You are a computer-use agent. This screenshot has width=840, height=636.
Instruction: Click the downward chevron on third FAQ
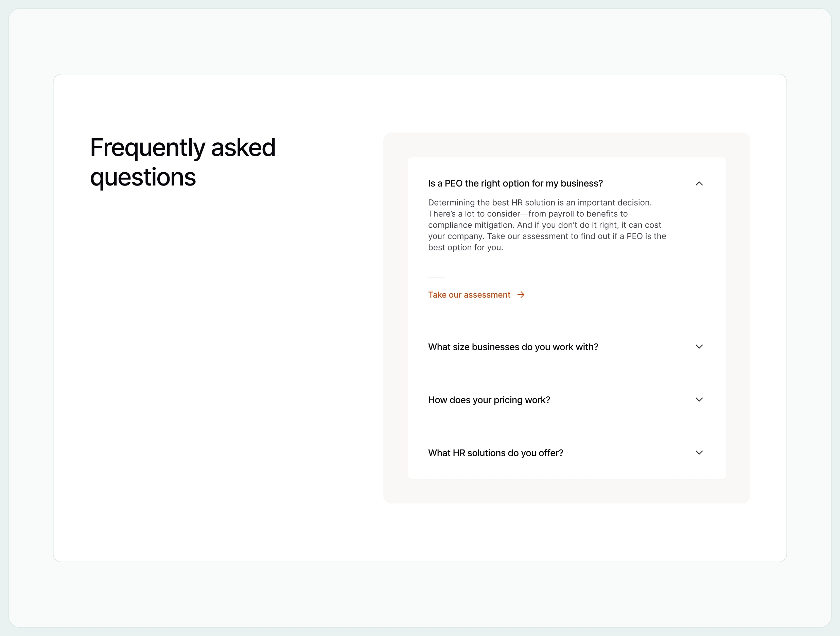pos(700,400)
